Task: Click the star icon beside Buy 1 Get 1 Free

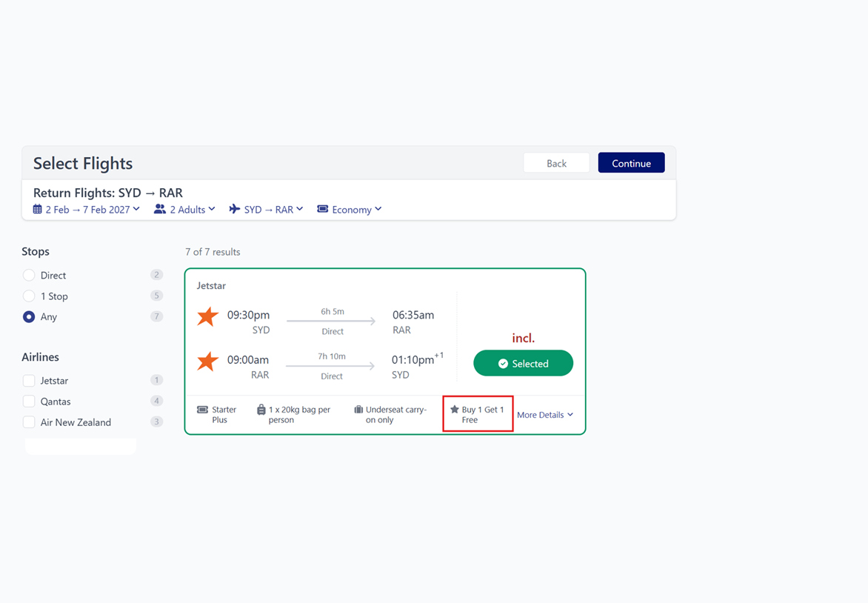Action: (455, 410)
